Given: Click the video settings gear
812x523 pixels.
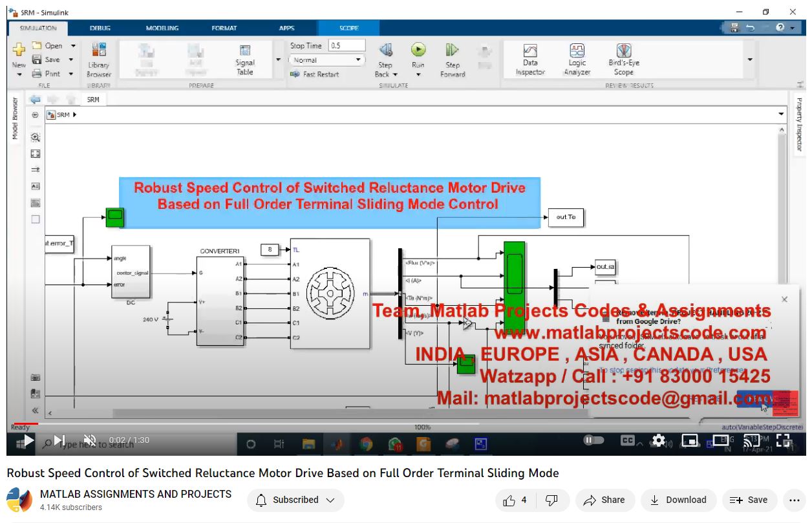Looking at the screenshot, I should click(x=658, y=441).
